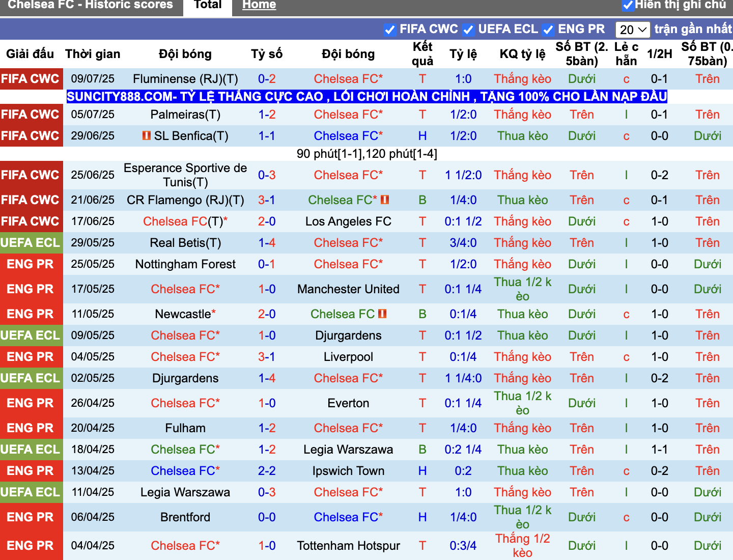Toggle the Hiển thị ghi chú checkbox
This screenshot has width=733, height=560.
[x=628, y=6]
